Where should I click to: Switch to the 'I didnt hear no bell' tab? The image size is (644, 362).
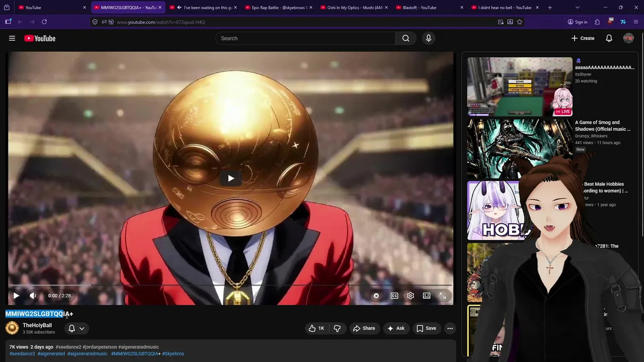point(505,8)
